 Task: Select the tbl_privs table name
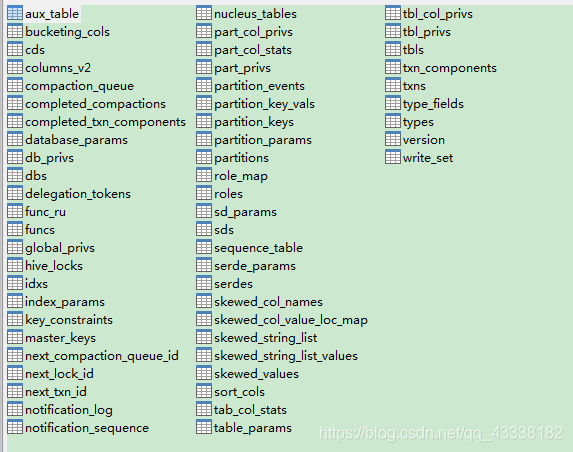click(x=426, y=32)
